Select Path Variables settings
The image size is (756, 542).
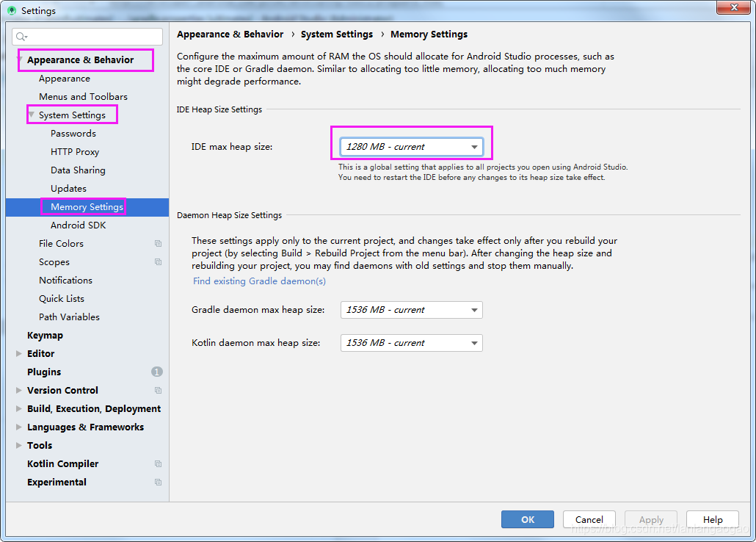(x=70, y=317)
